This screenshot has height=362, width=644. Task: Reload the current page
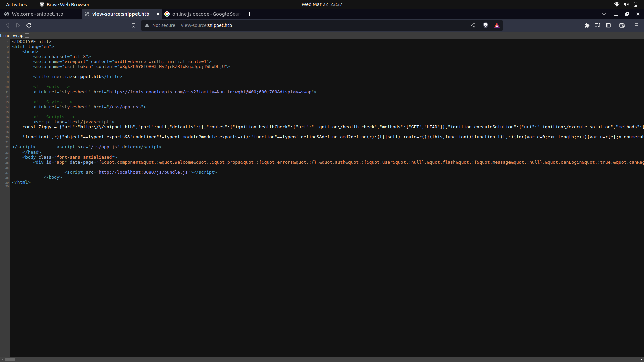(29, 25)
